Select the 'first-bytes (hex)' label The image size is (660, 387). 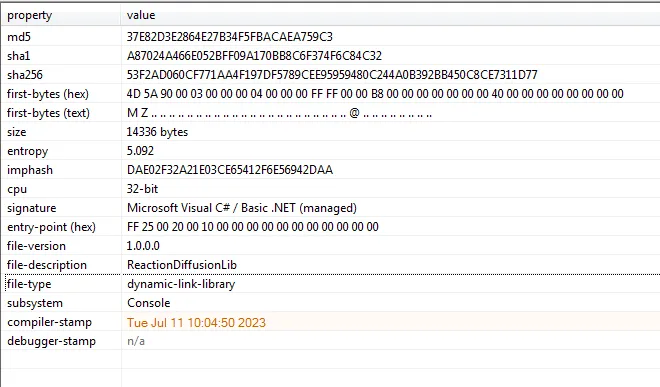click(x=48, y=94)
